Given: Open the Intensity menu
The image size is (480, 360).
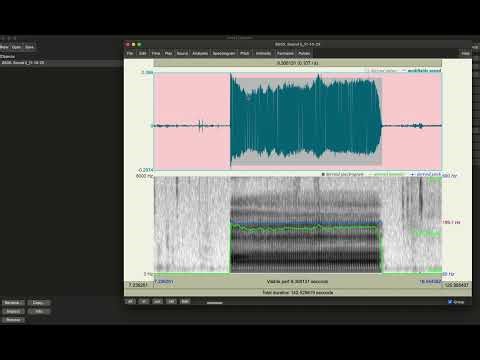Looking at the screenshot, I should point(263,53).
